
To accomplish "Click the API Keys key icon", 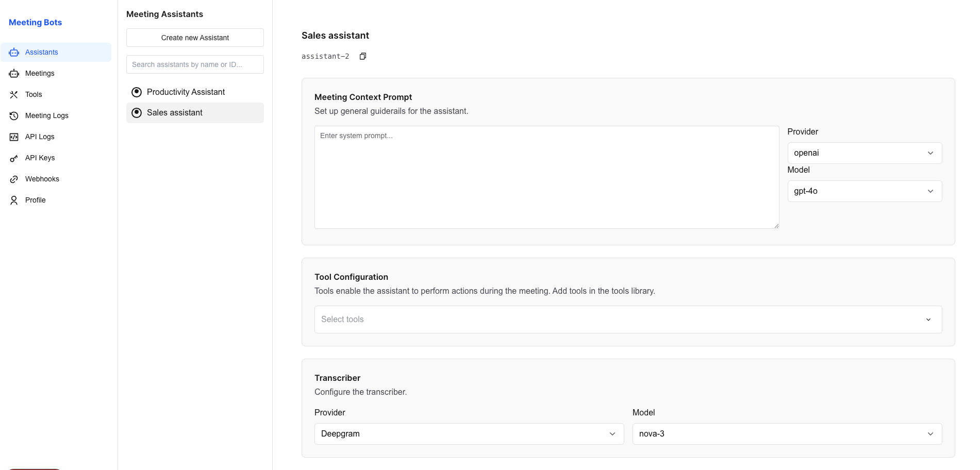I will coord(14,158).
